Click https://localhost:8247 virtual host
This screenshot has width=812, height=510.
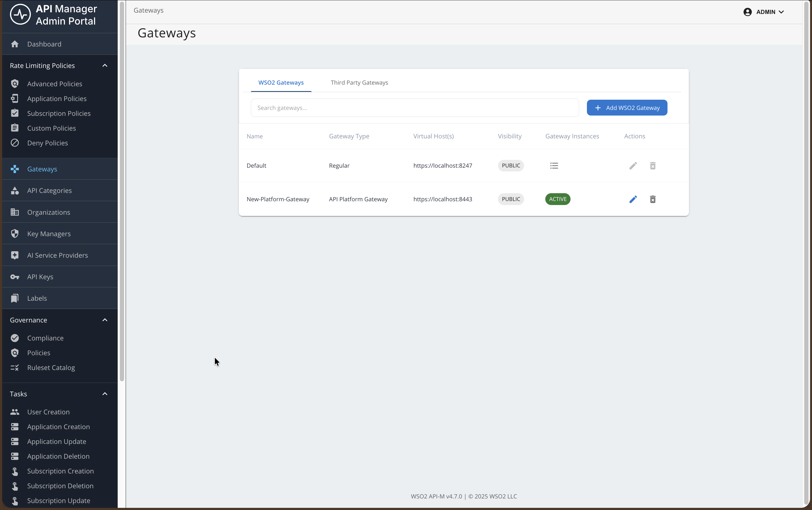443,166
